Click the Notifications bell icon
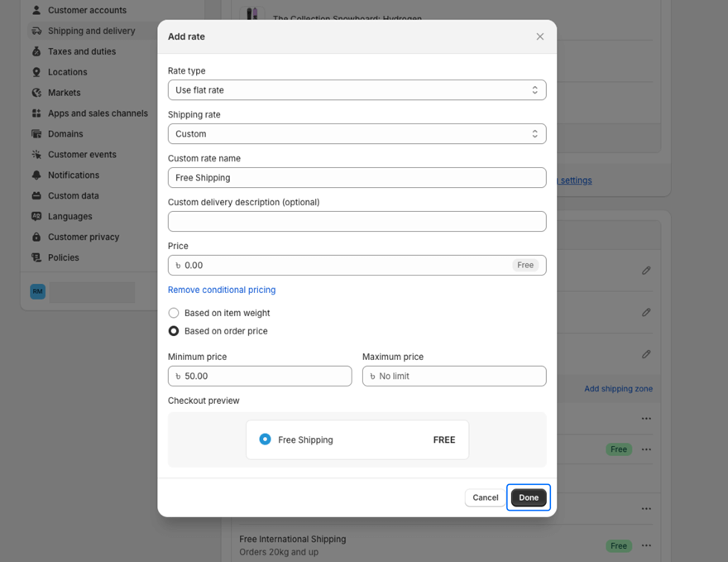This screenshot has height=562, width=728. pos(36,175)
